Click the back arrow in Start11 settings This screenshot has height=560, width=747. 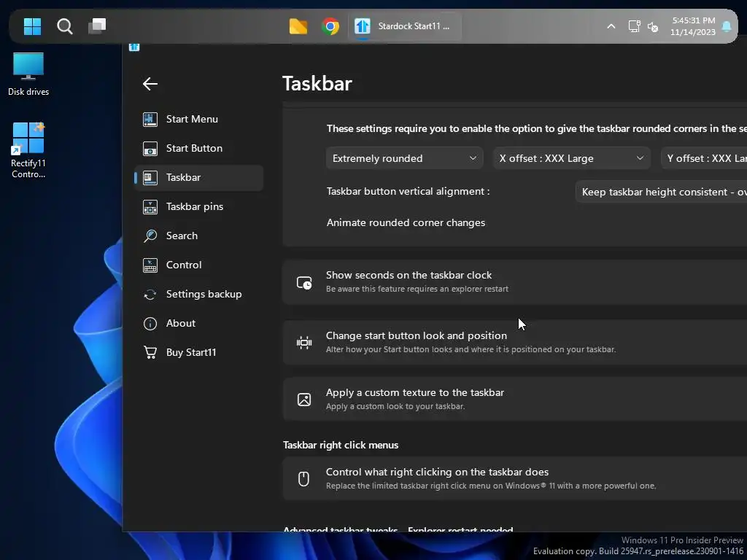point(150,84)
